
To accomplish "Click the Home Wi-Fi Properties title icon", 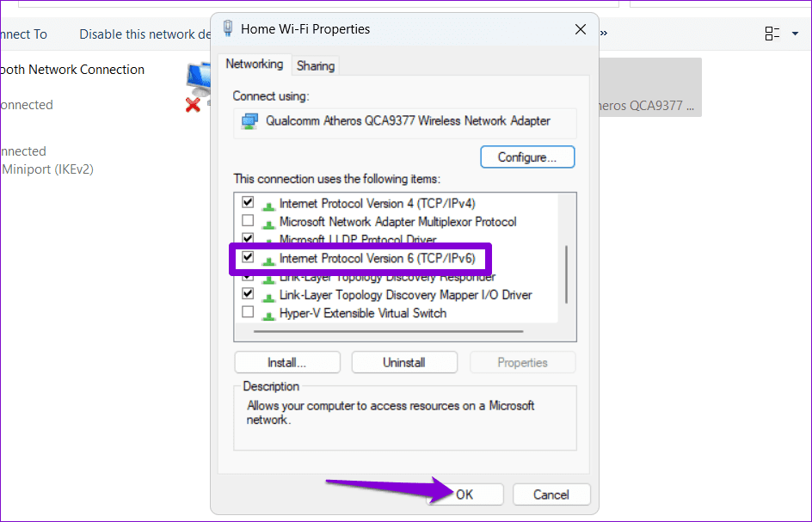I will pos(228,28).
